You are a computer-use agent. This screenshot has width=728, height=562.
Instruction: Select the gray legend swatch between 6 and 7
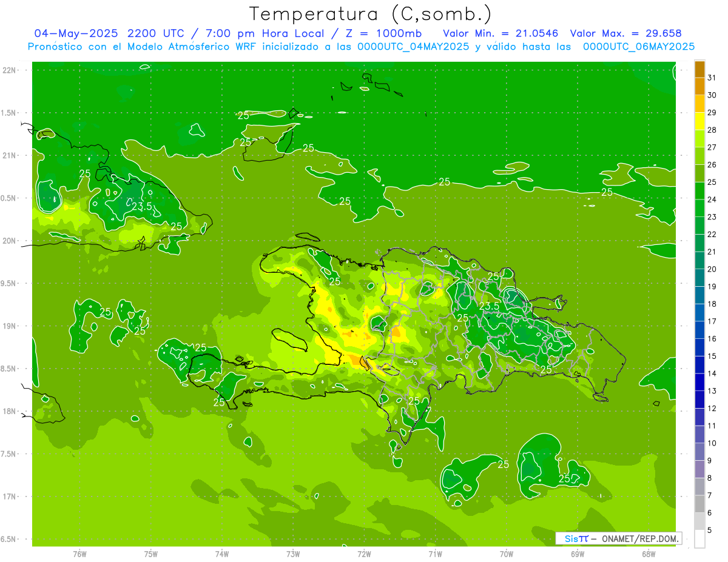tap(699, 504)
